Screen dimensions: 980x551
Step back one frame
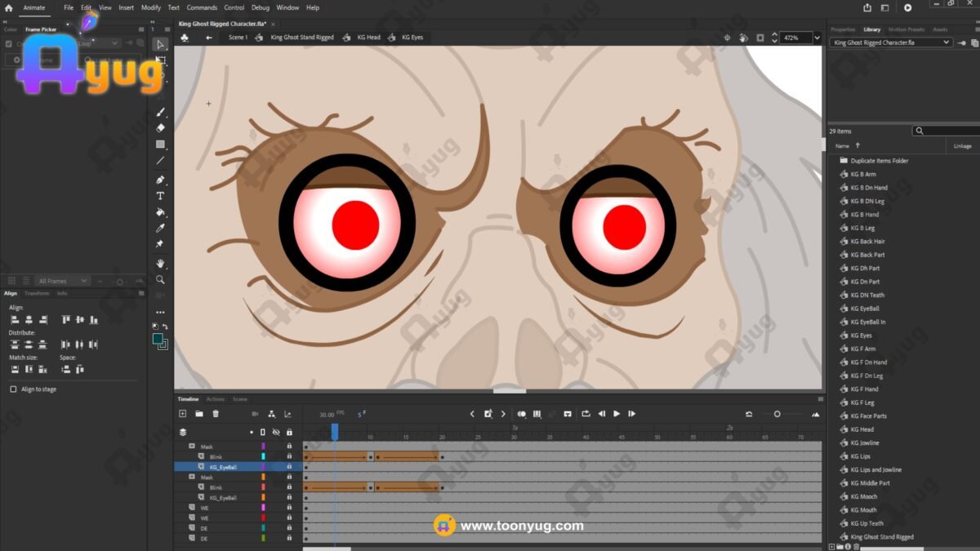[602, 414]
